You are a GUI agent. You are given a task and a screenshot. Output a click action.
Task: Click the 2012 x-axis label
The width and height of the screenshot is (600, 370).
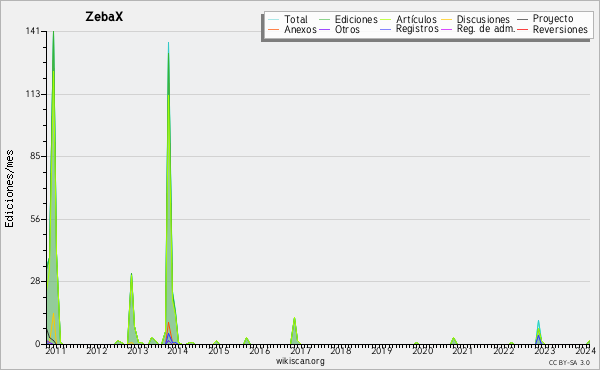point(96,350)
